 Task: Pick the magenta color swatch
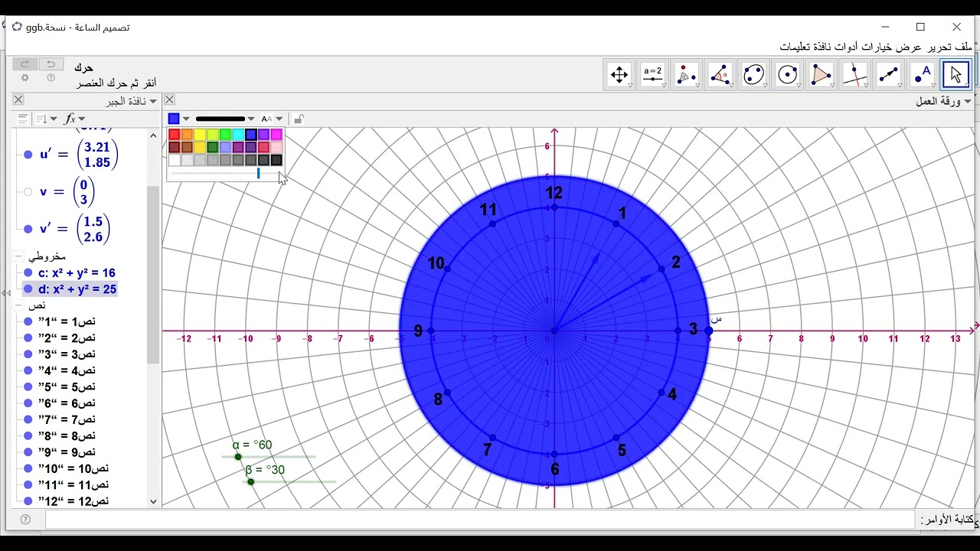click(x=276, y=135)
